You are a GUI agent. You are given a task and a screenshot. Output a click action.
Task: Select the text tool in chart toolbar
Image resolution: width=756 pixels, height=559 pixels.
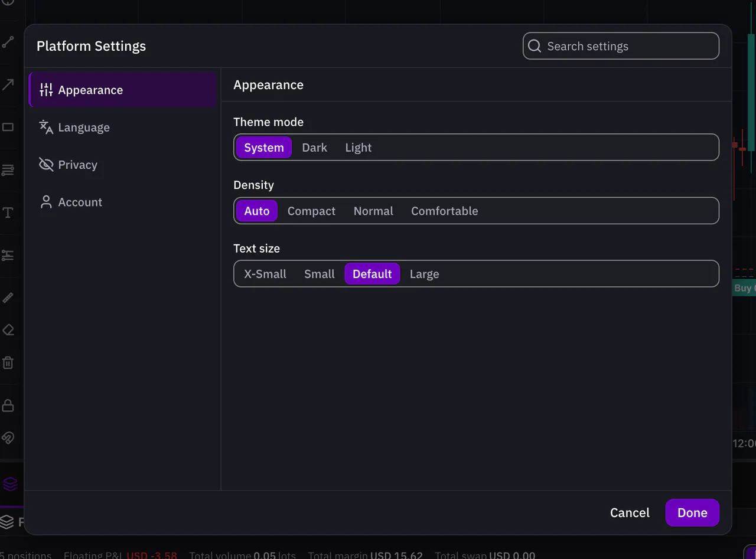[8, 213]
